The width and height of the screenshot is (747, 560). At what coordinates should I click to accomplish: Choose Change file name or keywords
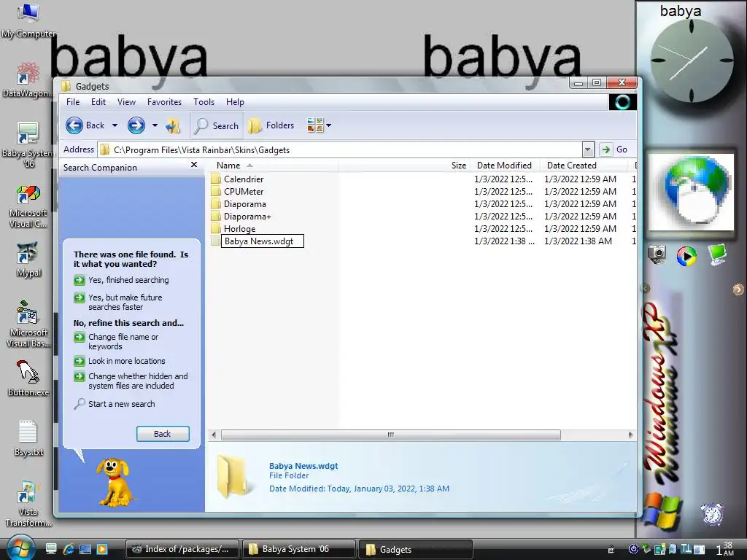tap(116, 341)
